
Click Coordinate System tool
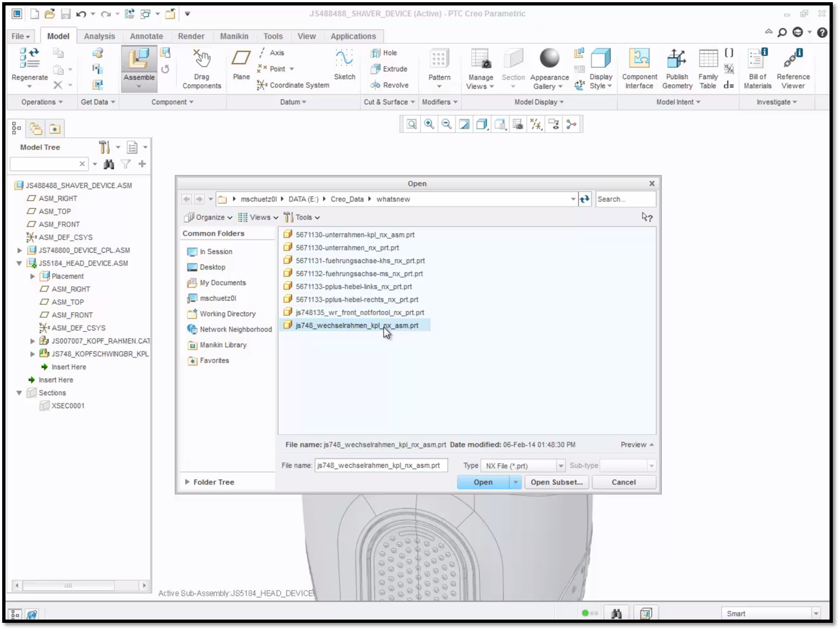click(293, 85)
